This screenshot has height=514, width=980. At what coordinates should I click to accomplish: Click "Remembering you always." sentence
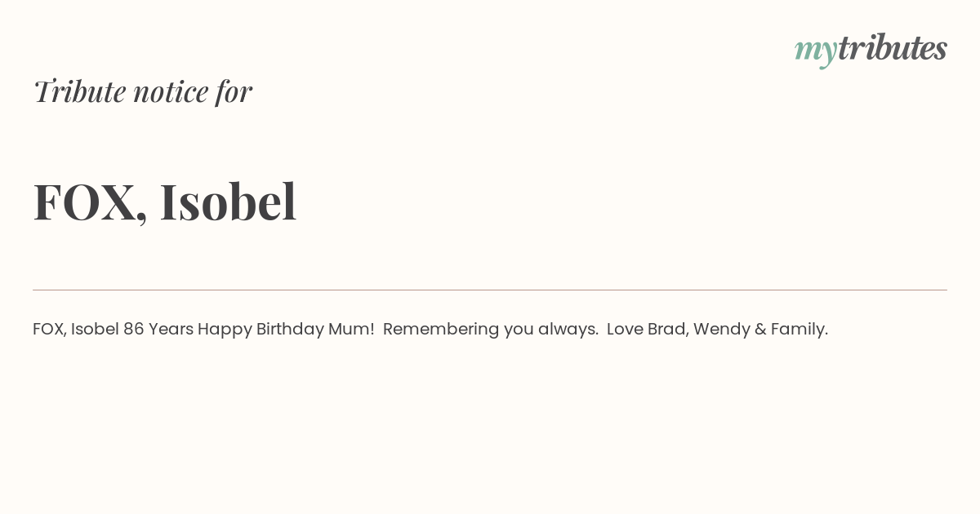(x=491, y=330)
